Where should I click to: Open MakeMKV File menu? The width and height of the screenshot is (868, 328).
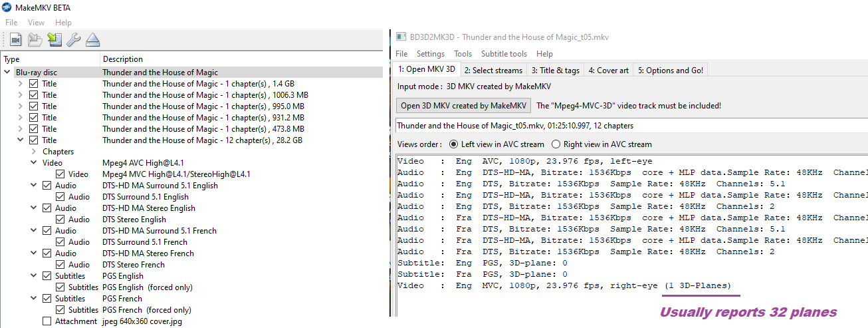tap(11, 23)
